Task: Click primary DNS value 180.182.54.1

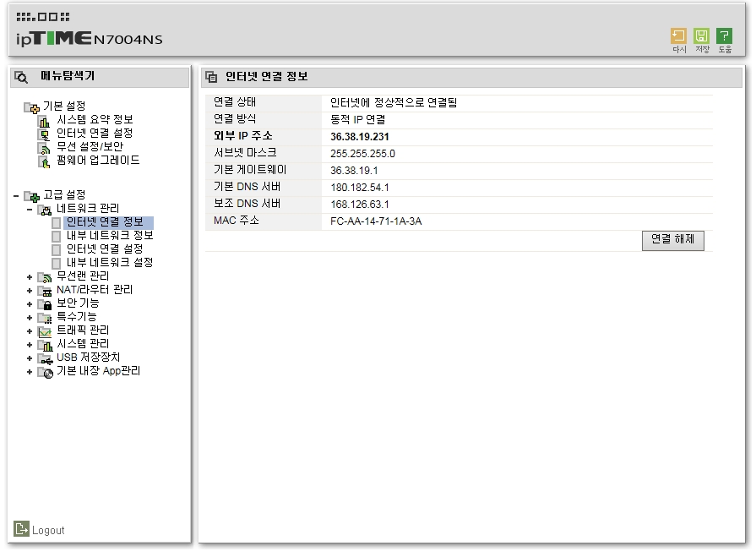Action: [x=360, y=188]
